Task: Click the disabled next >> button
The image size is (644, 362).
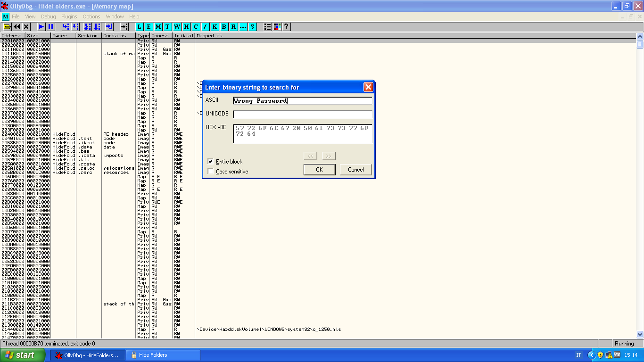Action: [x=329, y=156]
